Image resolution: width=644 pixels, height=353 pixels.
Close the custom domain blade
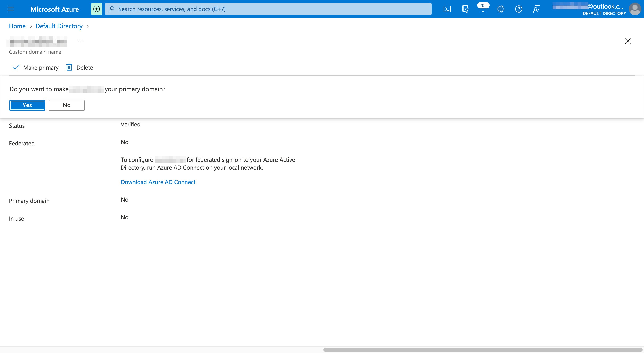click(x=628, y=41)
